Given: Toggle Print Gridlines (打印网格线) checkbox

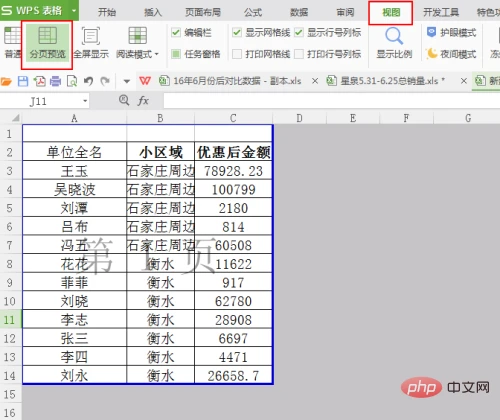Looking at the screenshot, I should tap(237, 54).
